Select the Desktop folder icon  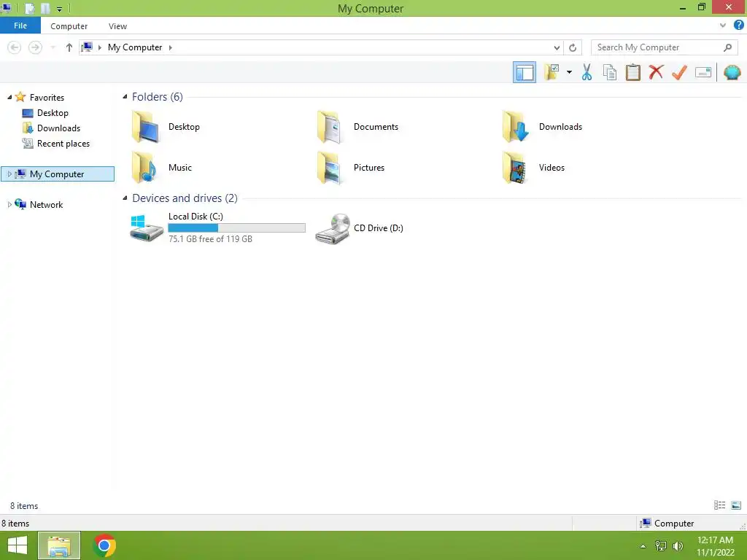click(x=145, y=127)
